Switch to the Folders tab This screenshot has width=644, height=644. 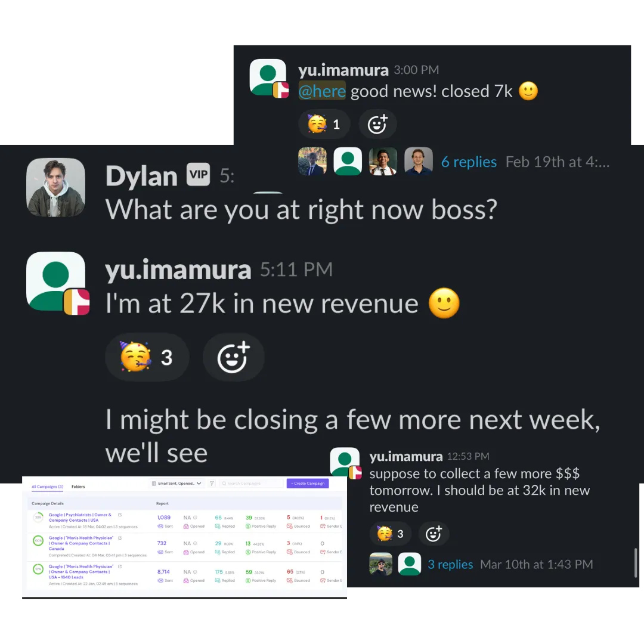pyautogui.click(x=78, y=487)
